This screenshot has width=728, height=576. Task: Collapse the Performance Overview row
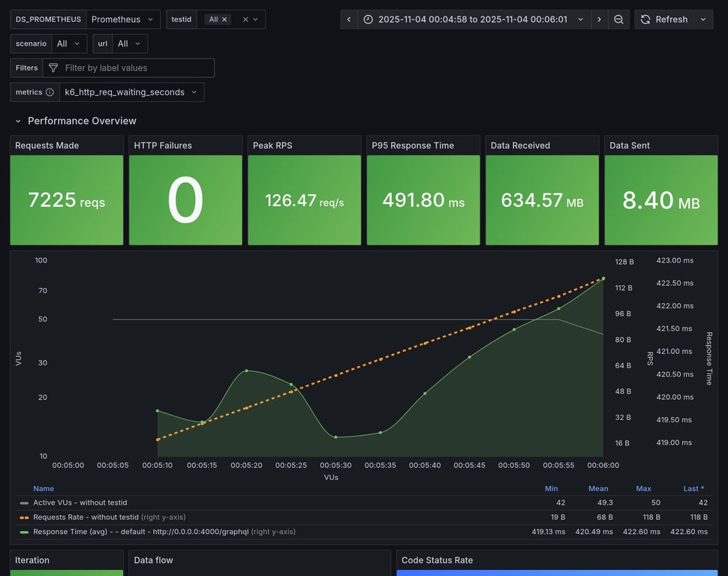[18, 121]
